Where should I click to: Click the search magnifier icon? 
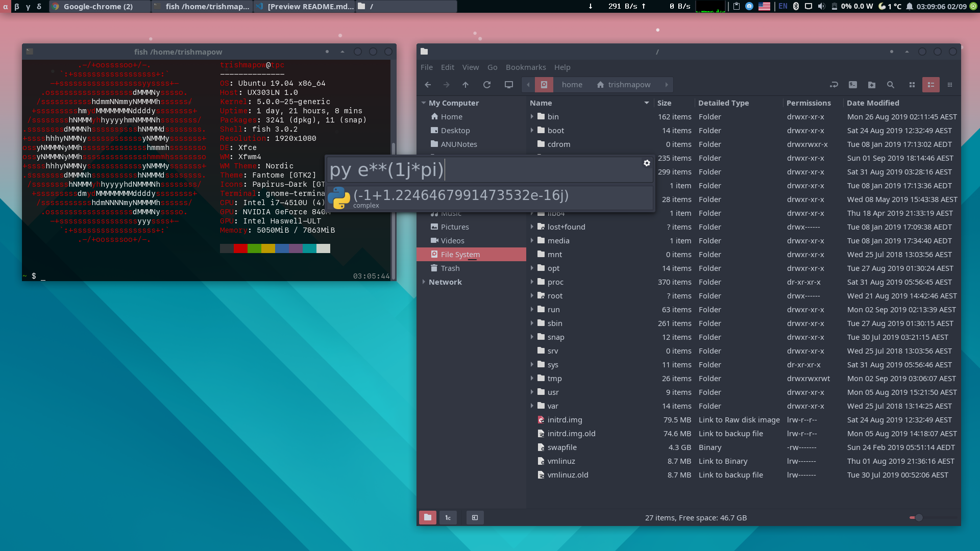click(x=891, y=85)
